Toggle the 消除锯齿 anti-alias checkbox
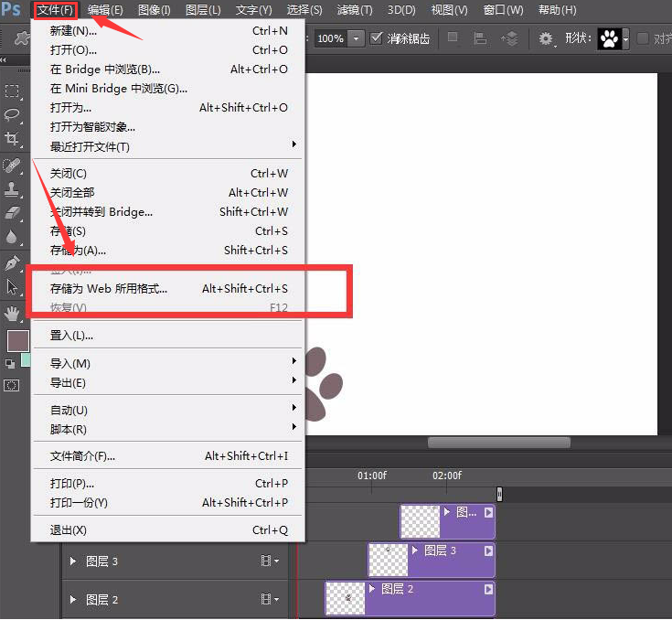The height and width of the screenshot is (620, 672). [377, 38]
